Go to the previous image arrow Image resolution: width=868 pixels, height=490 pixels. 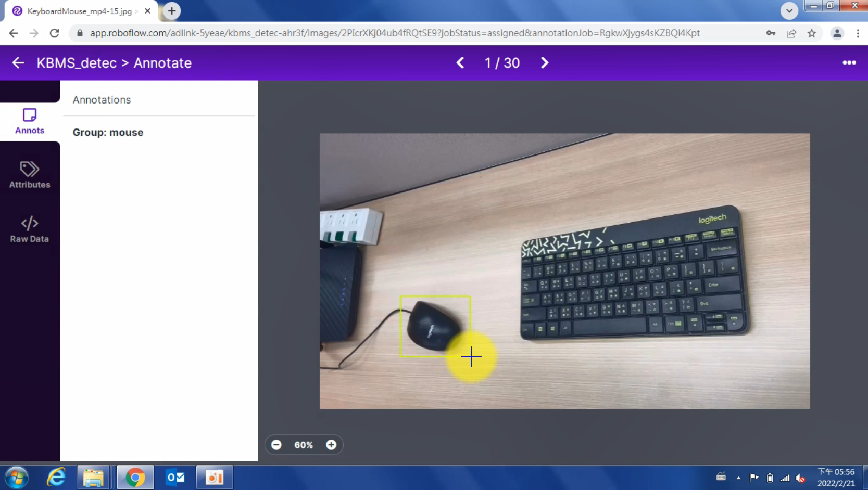click(x=460, y=63)
